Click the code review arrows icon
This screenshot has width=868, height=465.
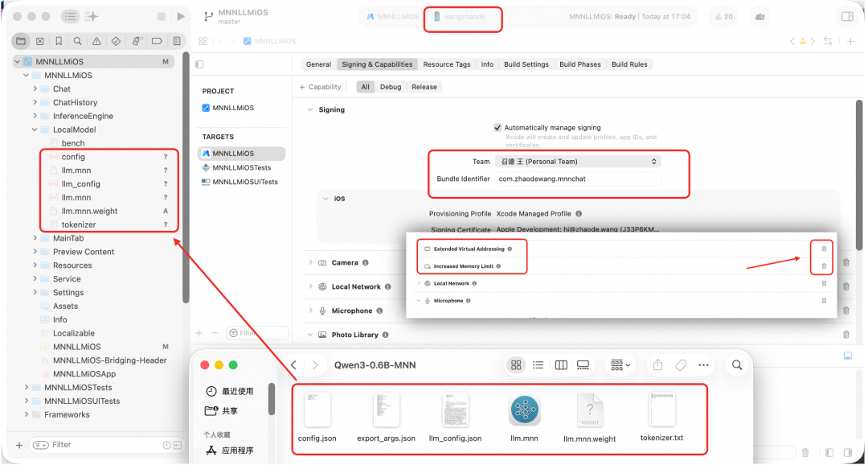click(828, 41)
